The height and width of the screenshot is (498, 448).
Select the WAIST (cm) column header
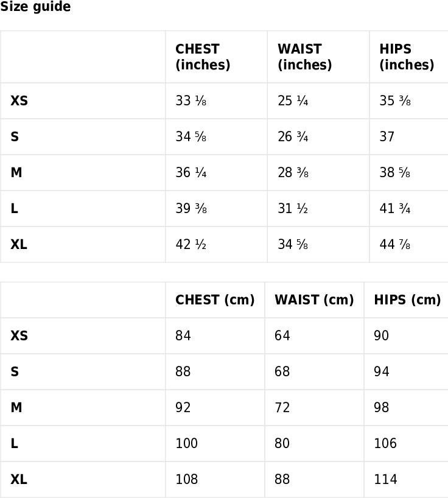pyautogui.click(x=314, y=300)
